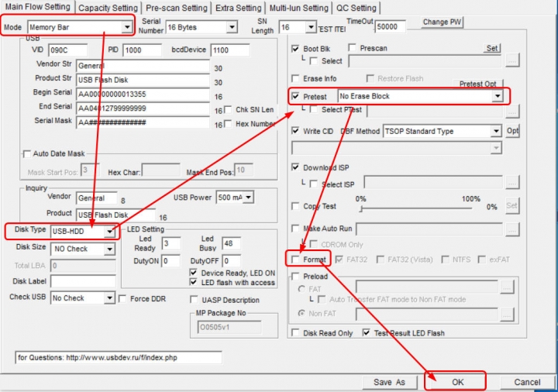
Task: Open the Pre-scan Setting tab
Action: point(176,8)
